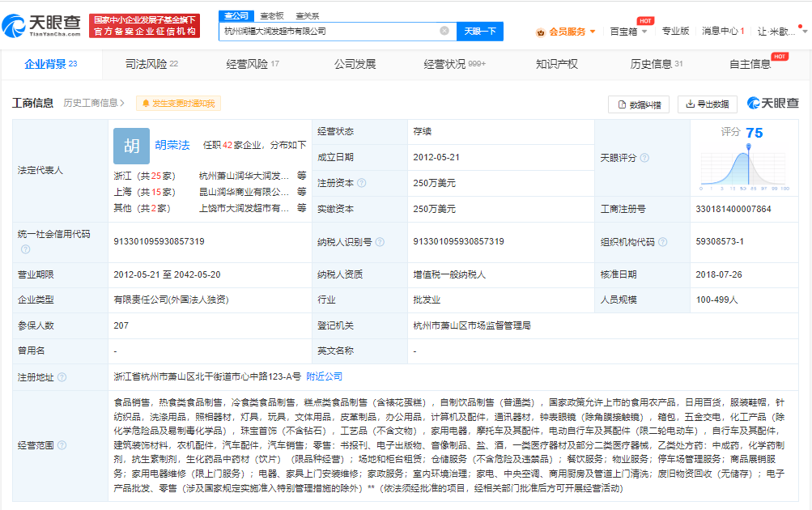812x510 pixels.
Task: Click the 发生变更时通知我 button
Action: coord(178,104)
